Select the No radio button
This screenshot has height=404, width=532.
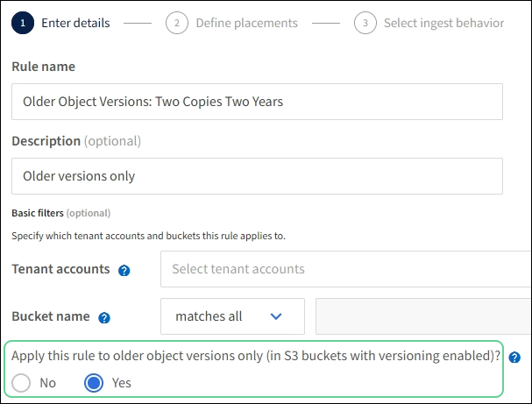22,383
